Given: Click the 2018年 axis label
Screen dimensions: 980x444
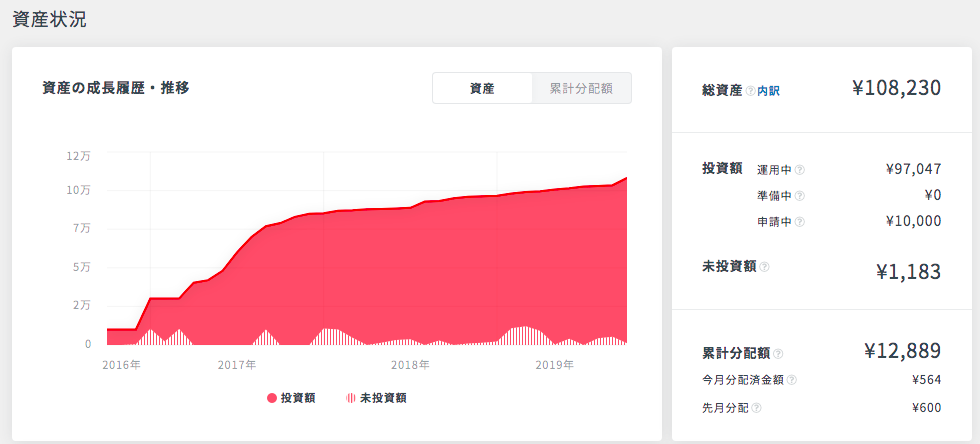Looking at the screenshot, I should point(410,365).
